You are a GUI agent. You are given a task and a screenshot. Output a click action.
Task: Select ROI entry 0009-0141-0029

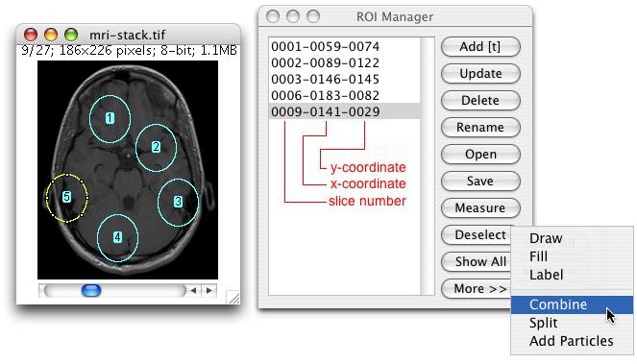point(345,111)
